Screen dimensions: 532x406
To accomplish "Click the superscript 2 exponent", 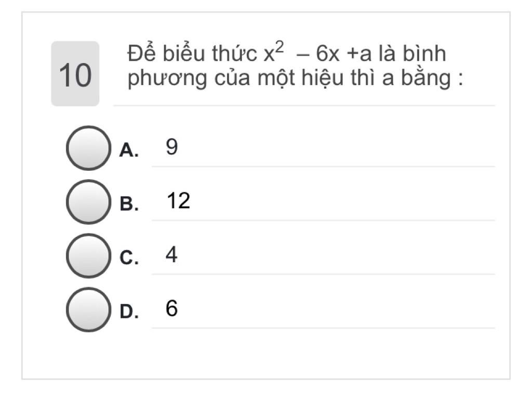I will click(x=279, y=47).
